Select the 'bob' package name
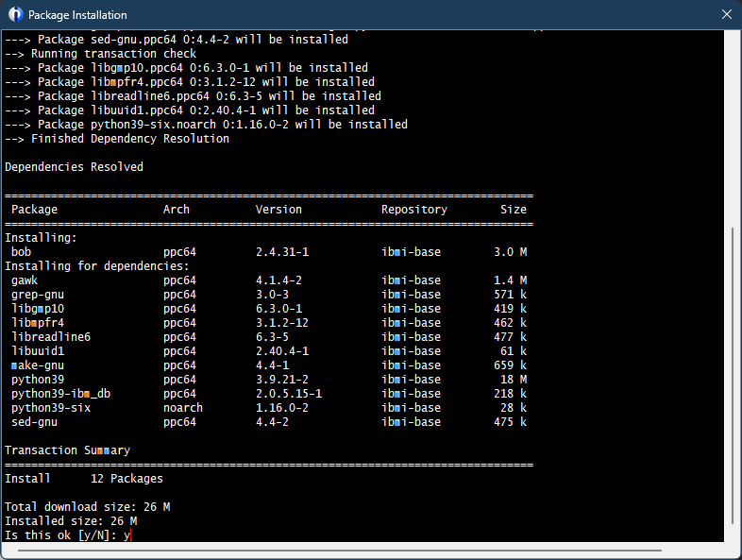The width and height of the screenshot is (742, 560). [22, 252]
